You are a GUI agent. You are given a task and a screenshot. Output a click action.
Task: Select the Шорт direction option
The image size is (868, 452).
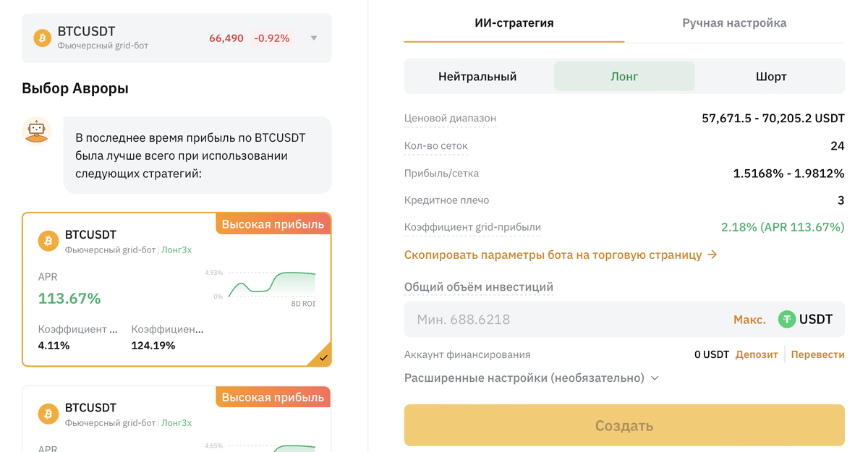click(771, 76)
